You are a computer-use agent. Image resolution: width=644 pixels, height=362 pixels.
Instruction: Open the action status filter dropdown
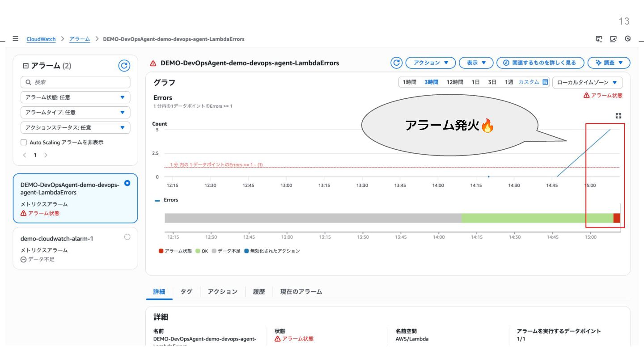pyautogui.click(x=75, y=127)
